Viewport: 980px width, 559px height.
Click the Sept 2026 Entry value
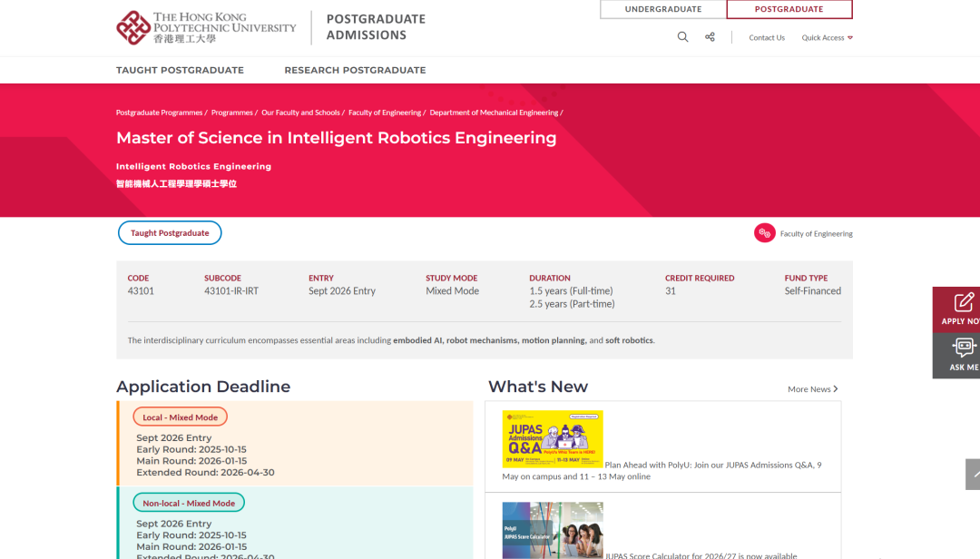[x=342, y=290]
